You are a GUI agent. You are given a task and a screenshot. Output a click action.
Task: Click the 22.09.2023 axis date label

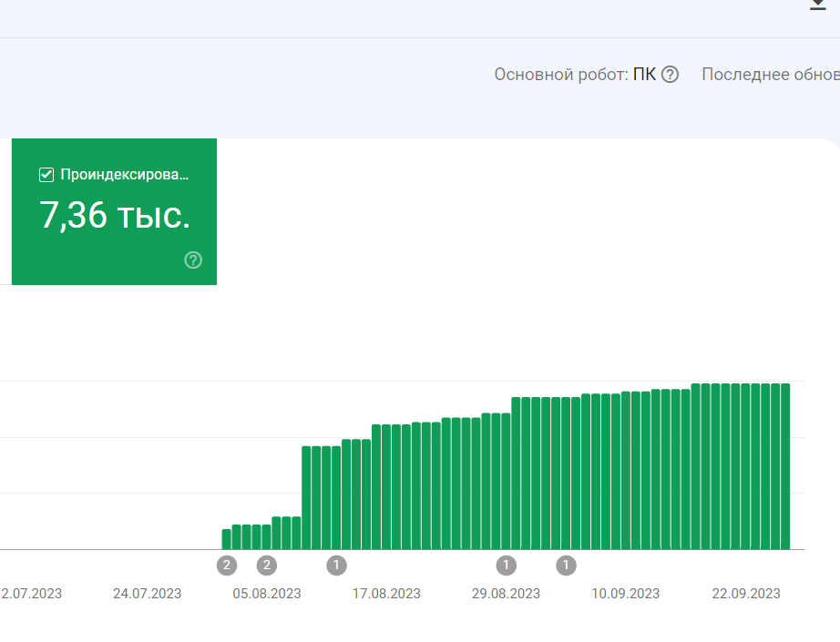click(746, 594)
